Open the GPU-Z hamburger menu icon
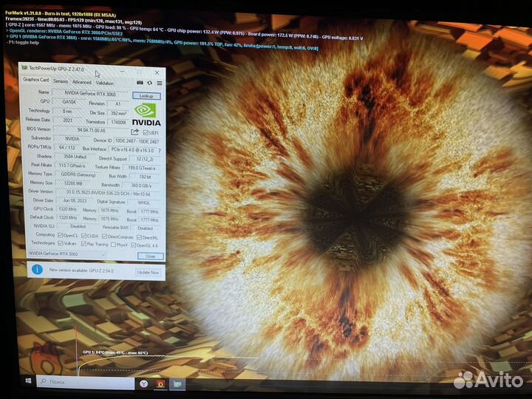The image size is (532, 399). tap(159, 83)
